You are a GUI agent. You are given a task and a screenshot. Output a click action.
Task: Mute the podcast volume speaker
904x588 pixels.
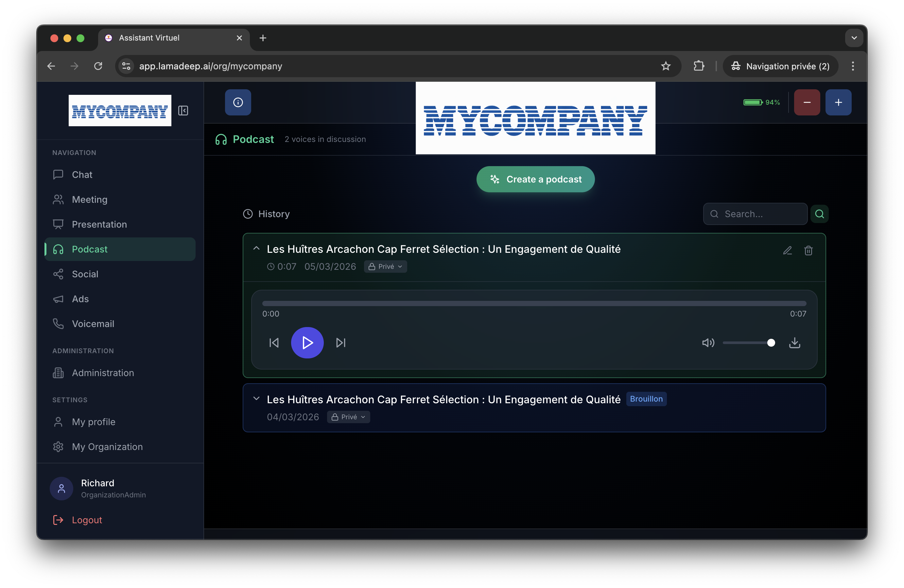[x=708, y=343]
